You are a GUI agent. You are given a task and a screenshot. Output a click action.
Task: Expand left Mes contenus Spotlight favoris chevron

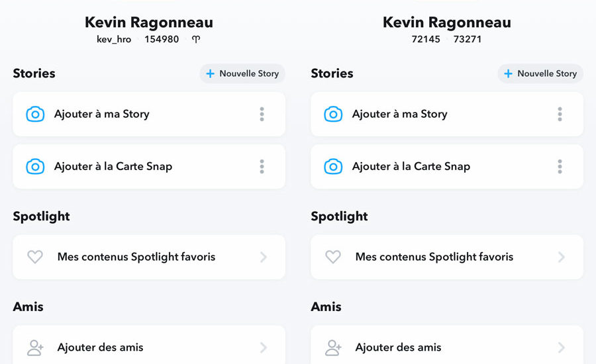[x=264, y=257]
